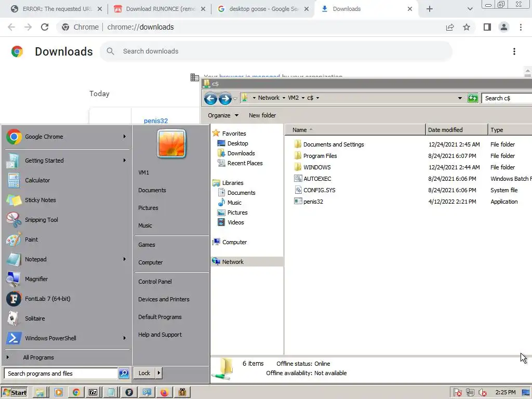
Task: Open Organize dropdown in Explorer
Action: tap(223, 115)
